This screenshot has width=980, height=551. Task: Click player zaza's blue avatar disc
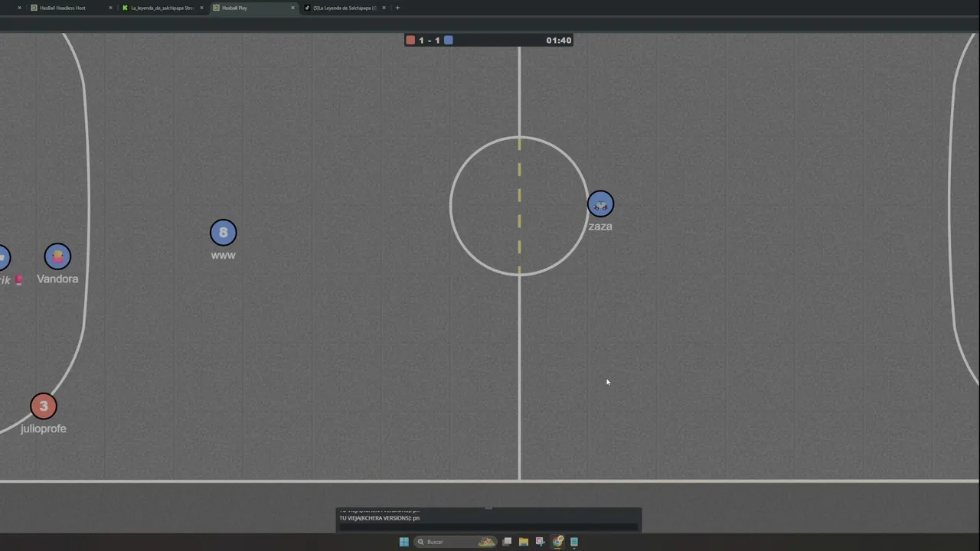point(600,204)
